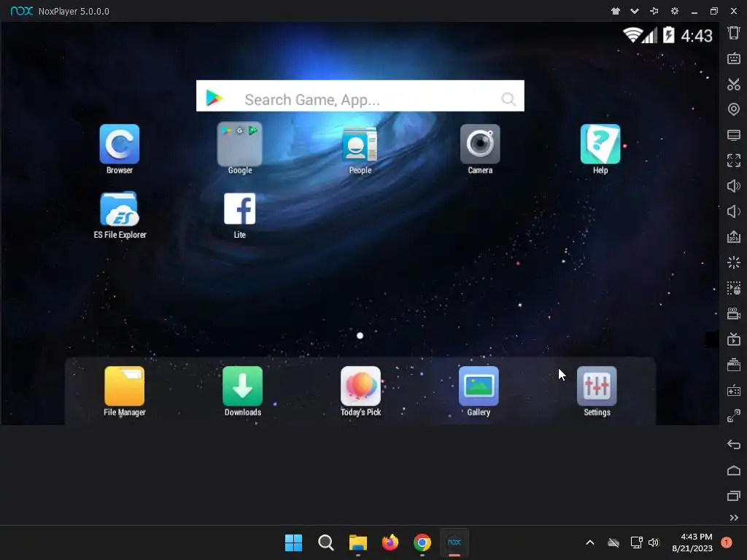Open Today's Pick app
Image resolution: width=747 pixels, height=560 pixels.
click(x=360, y=386)
